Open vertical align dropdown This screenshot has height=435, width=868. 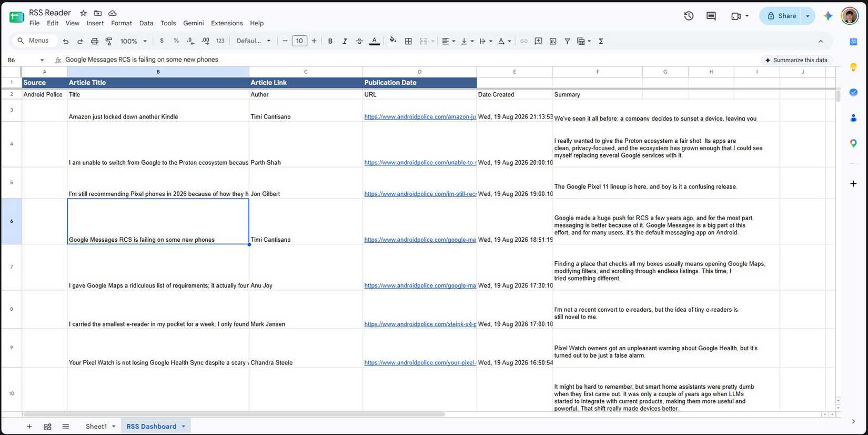tap(467, 41)
